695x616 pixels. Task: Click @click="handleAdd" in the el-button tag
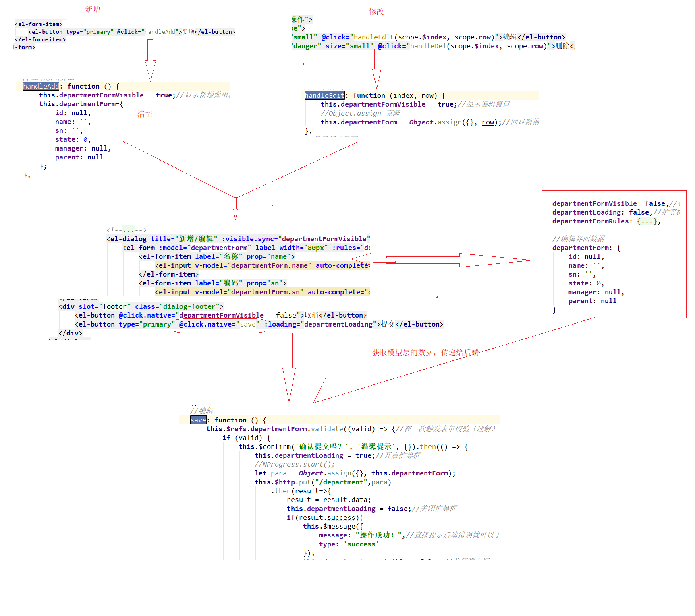tap(148, 32)
